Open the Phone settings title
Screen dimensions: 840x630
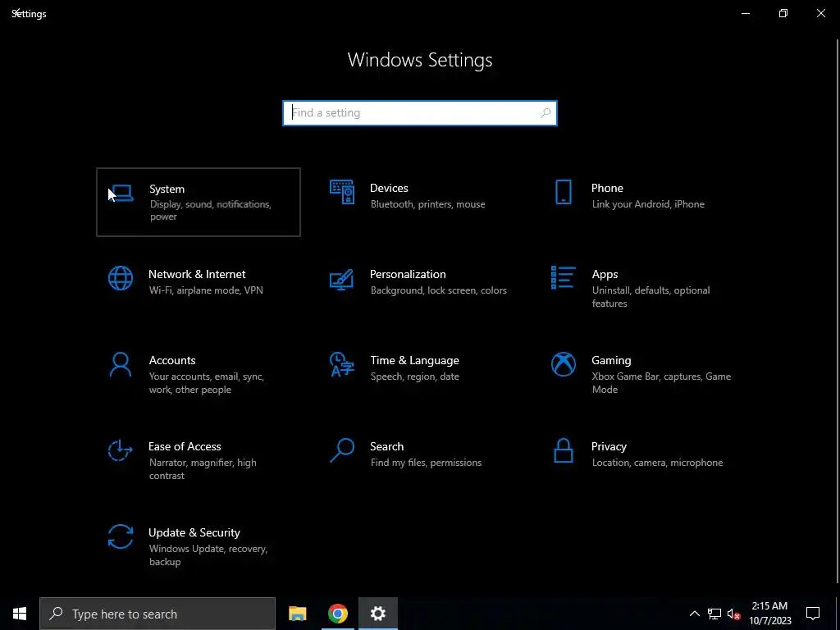click(607, 188)
